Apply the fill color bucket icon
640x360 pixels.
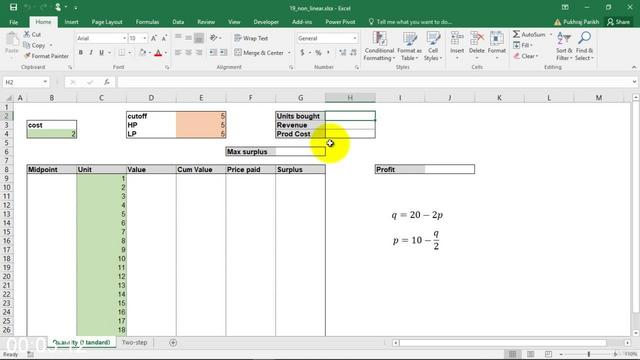point(142,53)
